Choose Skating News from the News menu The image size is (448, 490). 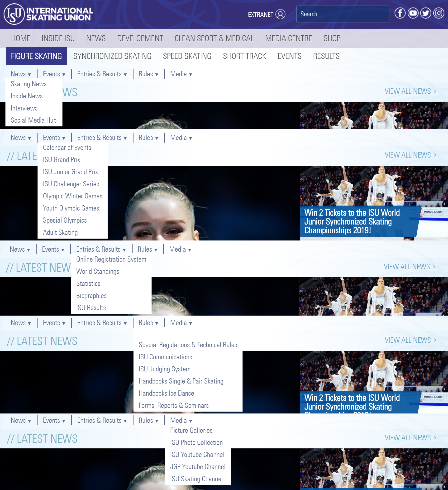click(29, 84)
